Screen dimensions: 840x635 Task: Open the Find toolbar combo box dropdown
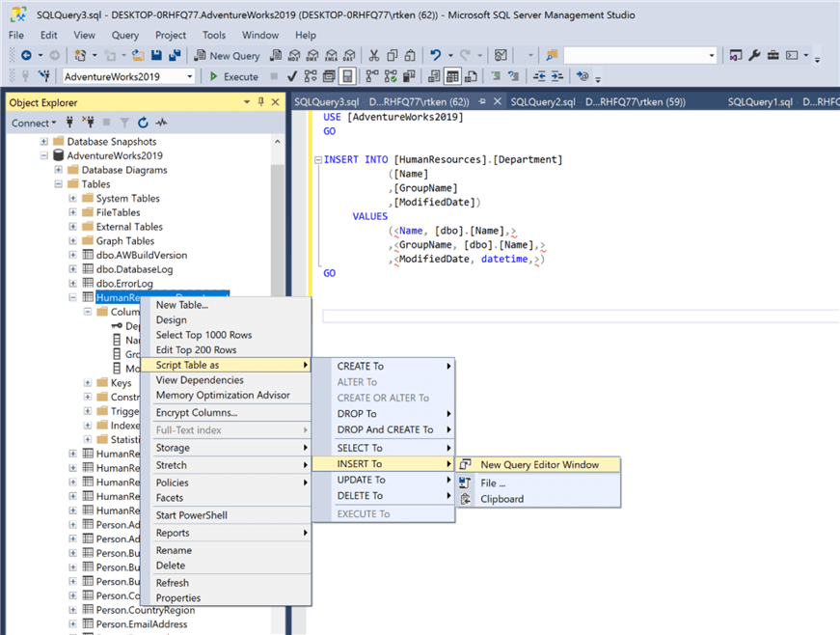pyautogui.click(x=712, y=55)
